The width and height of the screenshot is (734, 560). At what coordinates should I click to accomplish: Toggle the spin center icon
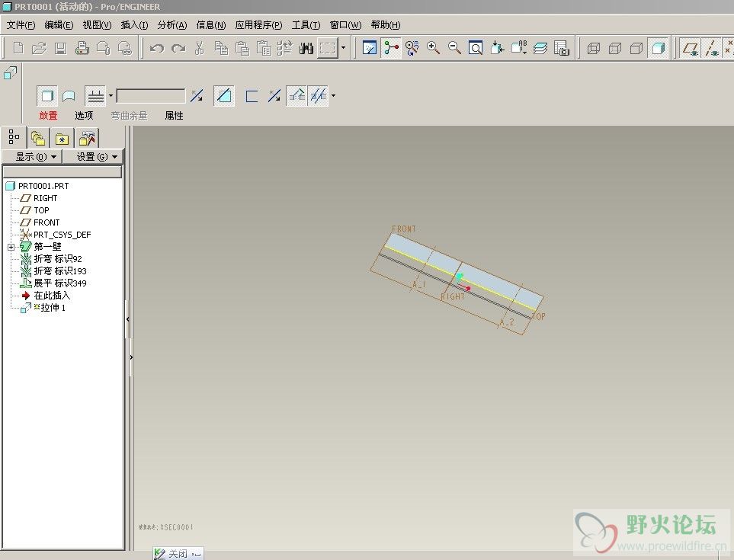tap(391, 48)
